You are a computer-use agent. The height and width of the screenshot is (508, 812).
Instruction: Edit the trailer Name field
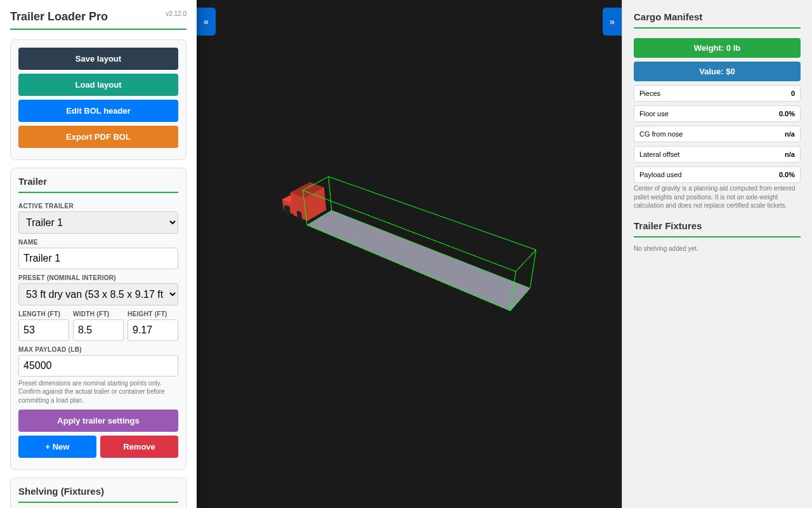coord(98,258)
